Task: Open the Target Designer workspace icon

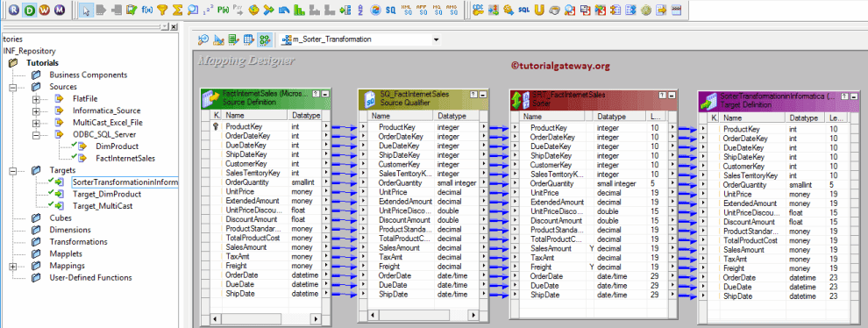Action: pos(218,39)
